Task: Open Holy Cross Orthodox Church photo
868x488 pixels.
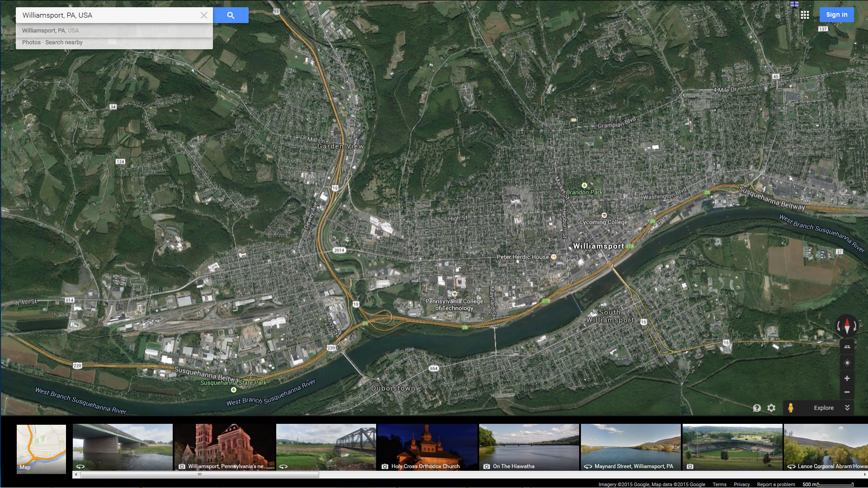Action: tap(427, 447)
